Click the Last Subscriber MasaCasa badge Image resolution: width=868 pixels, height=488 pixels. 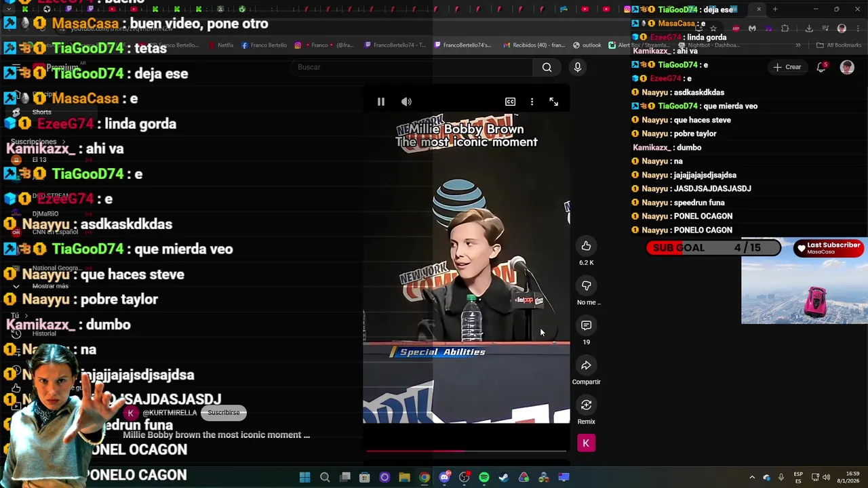829,248
